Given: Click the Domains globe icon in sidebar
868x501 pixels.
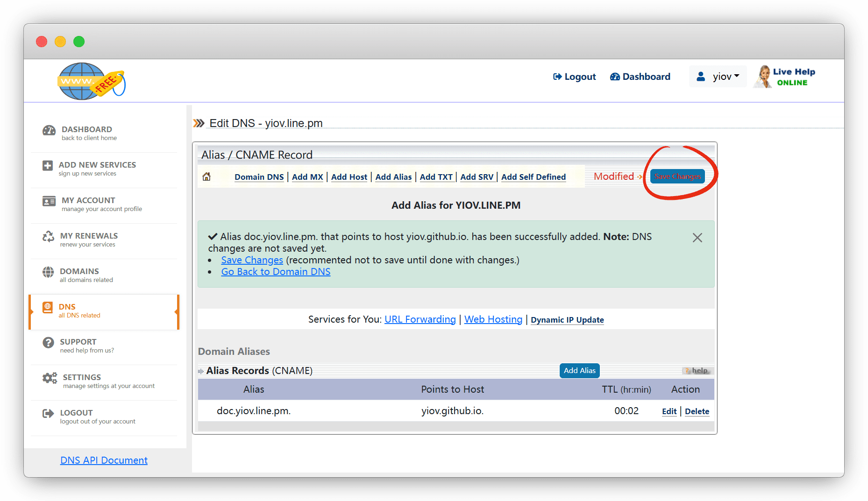Looking at the screenshot, I should pos(49,272).
